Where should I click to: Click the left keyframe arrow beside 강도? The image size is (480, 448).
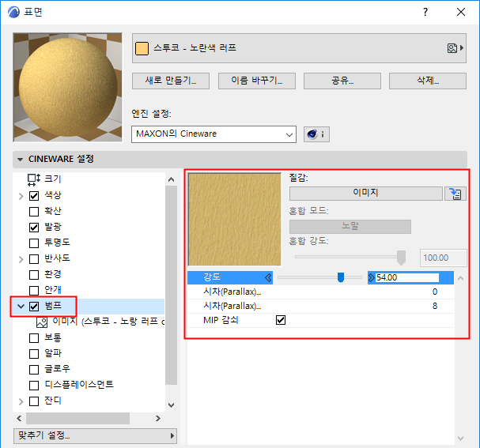[x=268, y=277]
